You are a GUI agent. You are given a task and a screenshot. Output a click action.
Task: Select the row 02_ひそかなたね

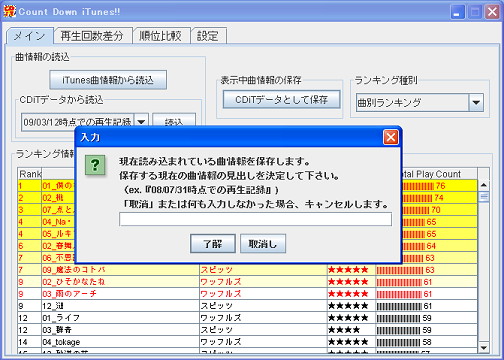tap(248, 282)
